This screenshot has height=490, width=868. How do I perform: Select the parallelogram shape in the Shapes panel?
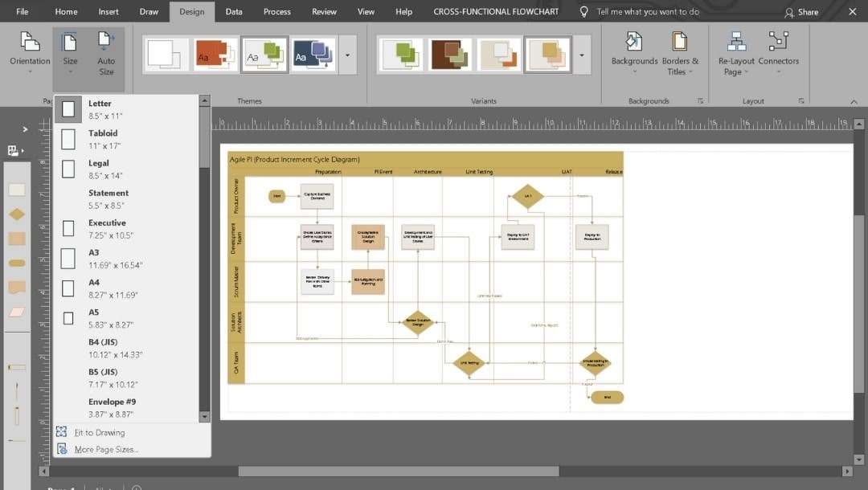[x=16, y=310]
